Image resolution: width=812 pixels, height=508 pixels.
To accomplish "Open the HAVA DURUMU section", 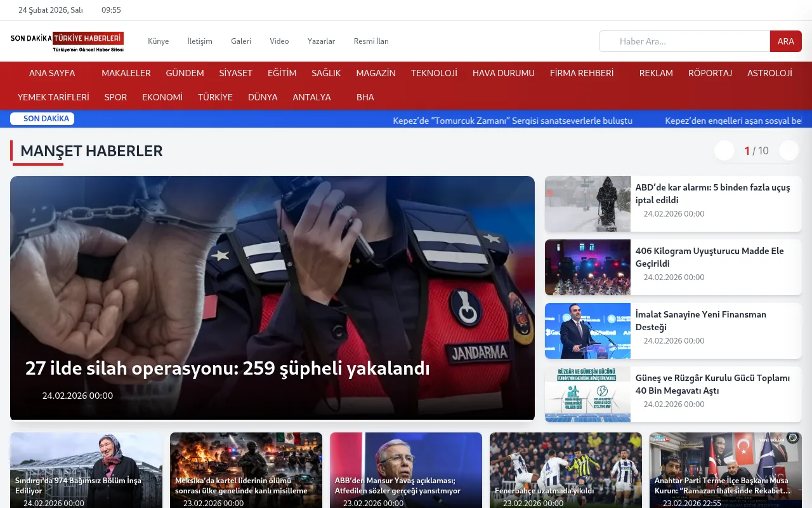I will 503,73.
